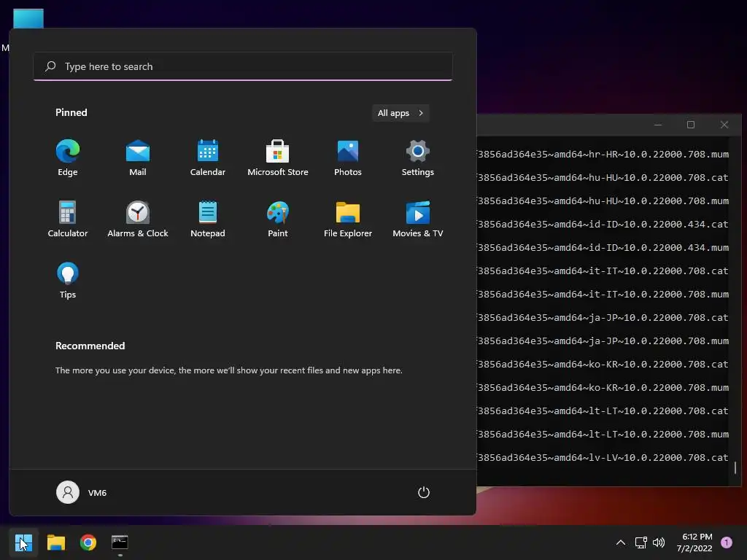
Task: Click console line ending id-ID~10.0.22000.434.cat
Action: tap(603, 225)
